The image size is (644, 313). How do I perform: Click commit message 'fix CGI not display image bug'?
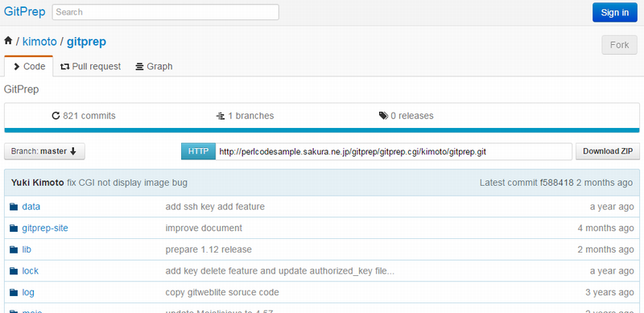pyautogui.click(x=127, y=183)
